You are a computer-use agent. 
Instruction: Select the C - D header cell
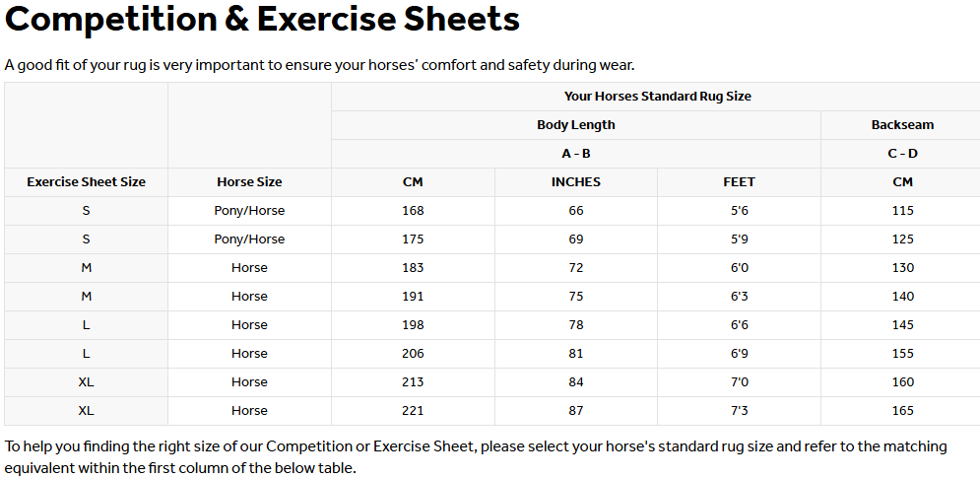pos(902,154)
